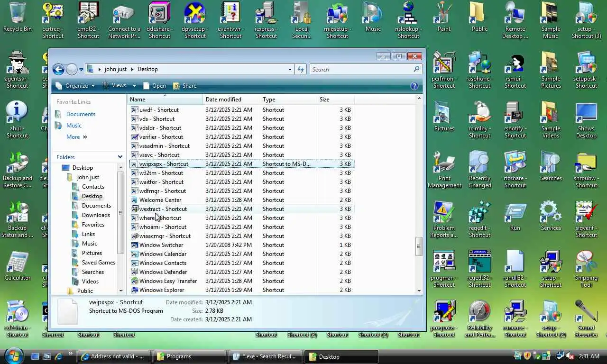Image resolution: width=607 pixels, height=364 pixels.
Task: Open ddeshare shortcut icon
Action: 159,20
